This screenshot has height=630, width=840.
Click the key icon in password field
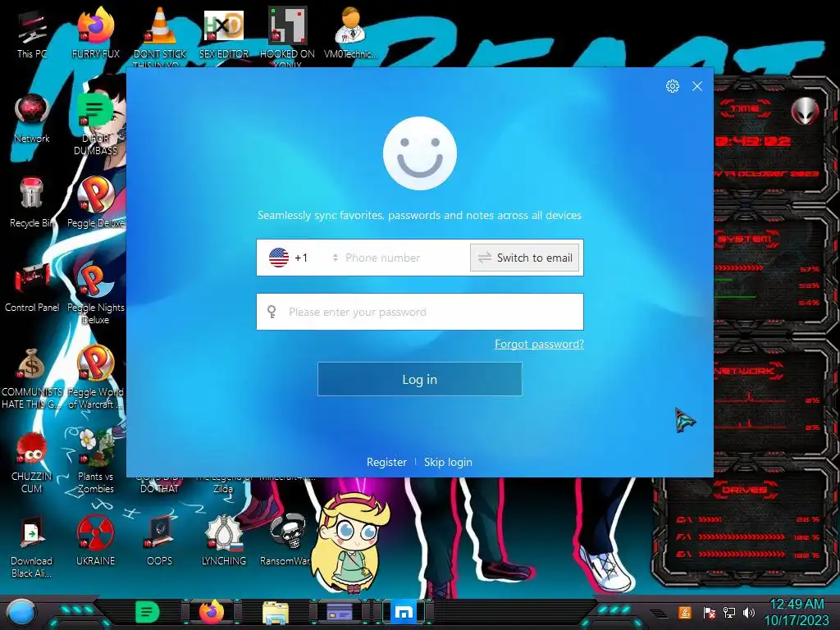[272, 312]
